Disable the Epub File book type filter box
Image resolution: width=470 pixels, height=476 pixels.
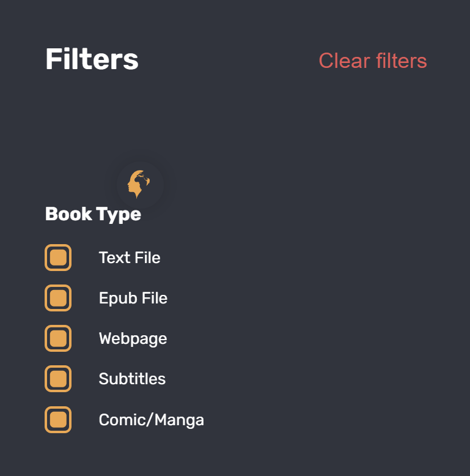coord(58,298)
